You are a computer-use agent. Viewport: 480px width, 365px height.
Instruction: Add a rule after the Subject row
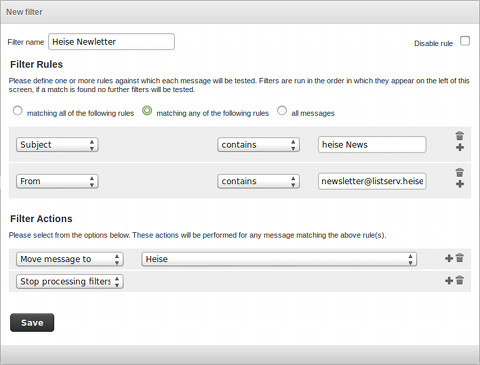(x=460, y=147)
